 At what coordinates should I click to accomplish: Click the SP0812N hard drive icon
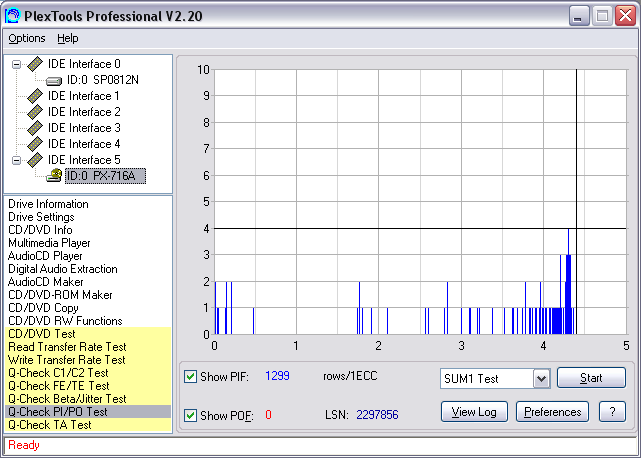(54, 81)
